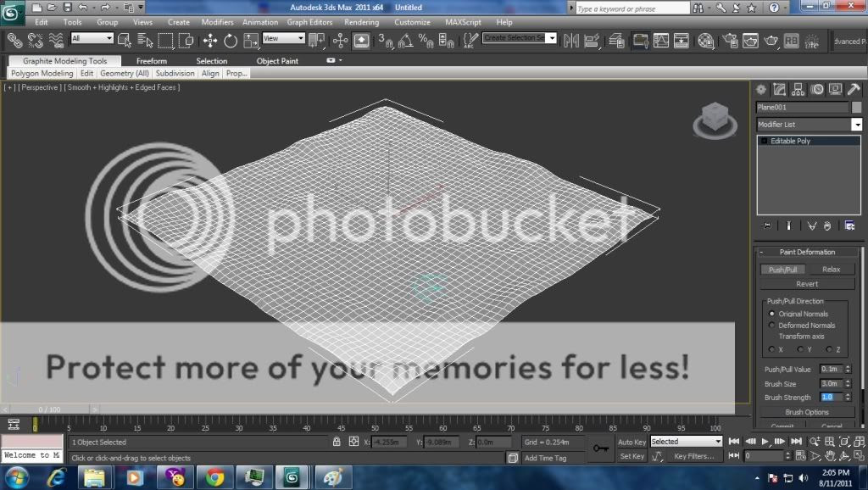Open selection filter All dropdown
The height and width of the screenshot is (490, 868).
[x=92, y=38]
